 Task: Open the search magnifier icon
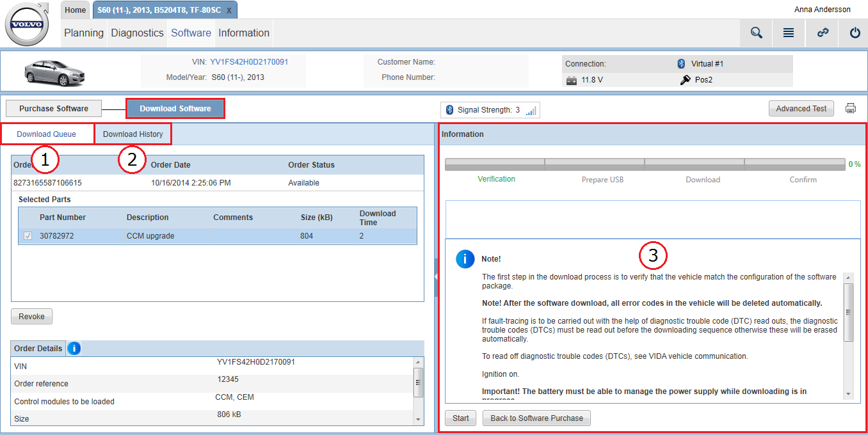click(x=757, y=33)
